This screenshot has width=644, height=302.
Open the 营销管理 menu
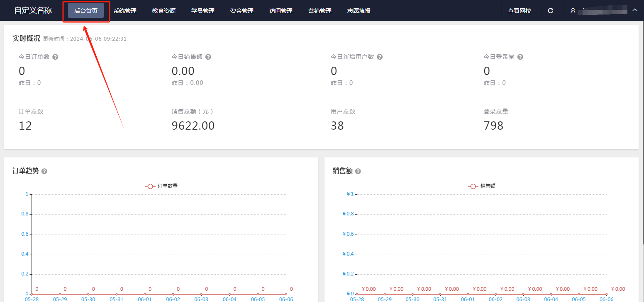click(x=320, y=11)
